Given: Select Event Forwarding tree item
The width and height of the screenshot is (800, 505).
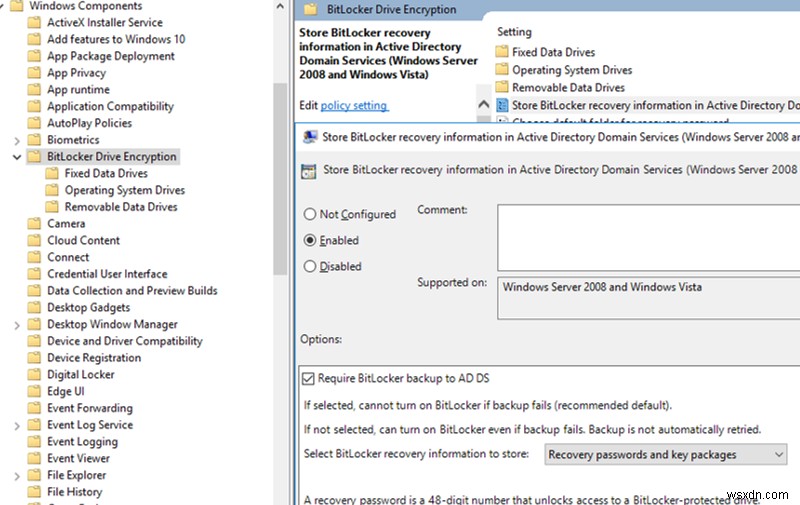Looking at the screenshot, I should (x=90, y=408).
